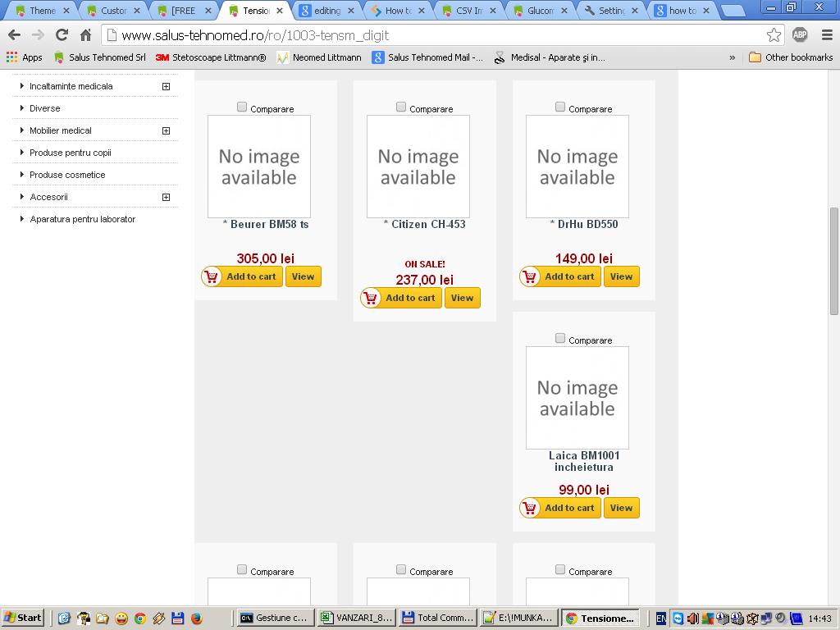Screen dimensions: 840x630
Task: Switch to the Glucom tab
Action: (540, 11)
